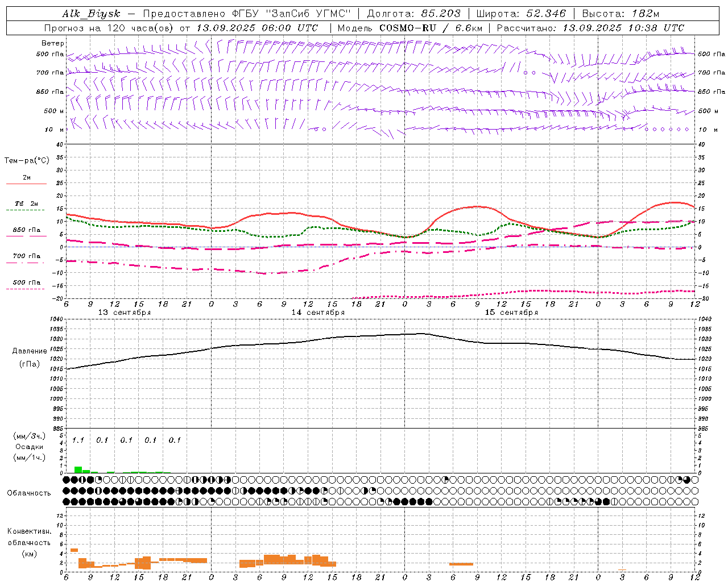Click the Модель COSMO-RU / 6.6км label
The height and width of the screenshot is (582, 728).
point(410,28)
